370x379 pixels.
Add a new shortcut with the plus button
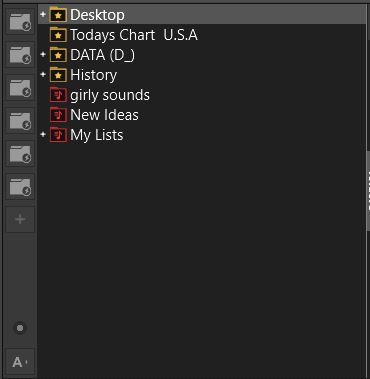[20, 219]
